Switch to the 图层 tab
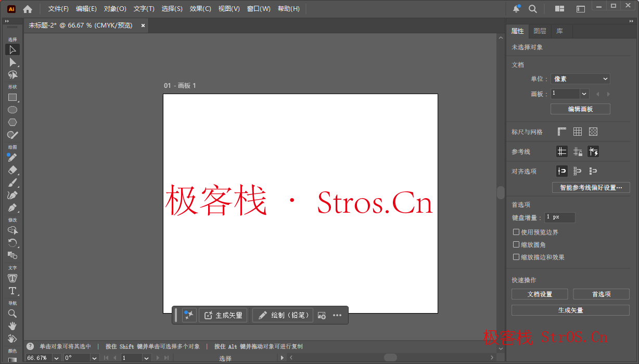Screen dimensions: 639x364 (540, 31)
